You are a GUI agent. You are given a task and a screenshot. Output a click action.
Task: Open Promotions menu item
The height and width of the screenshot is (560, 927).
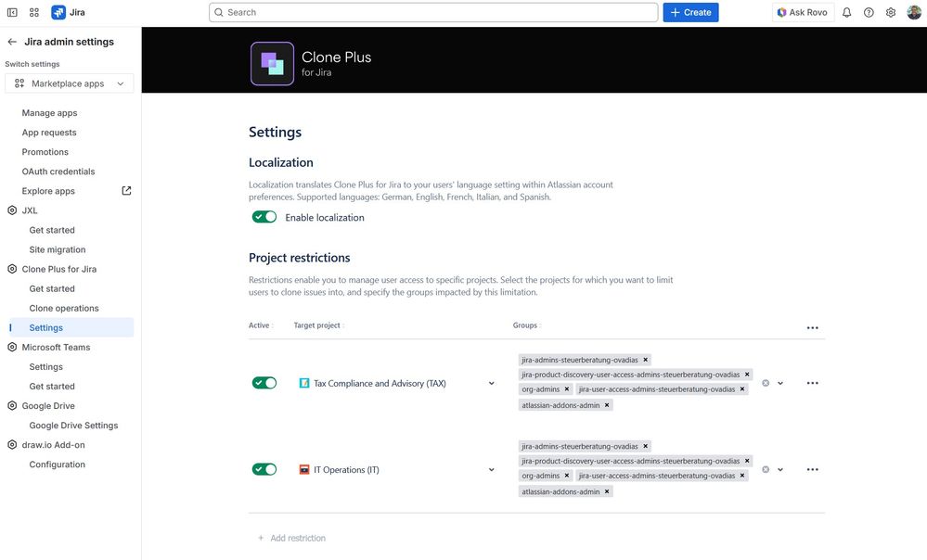pos(45,152)
